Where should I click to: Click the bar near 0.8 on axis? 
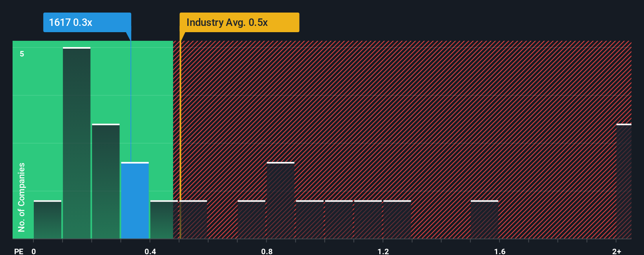pos(280,200)
